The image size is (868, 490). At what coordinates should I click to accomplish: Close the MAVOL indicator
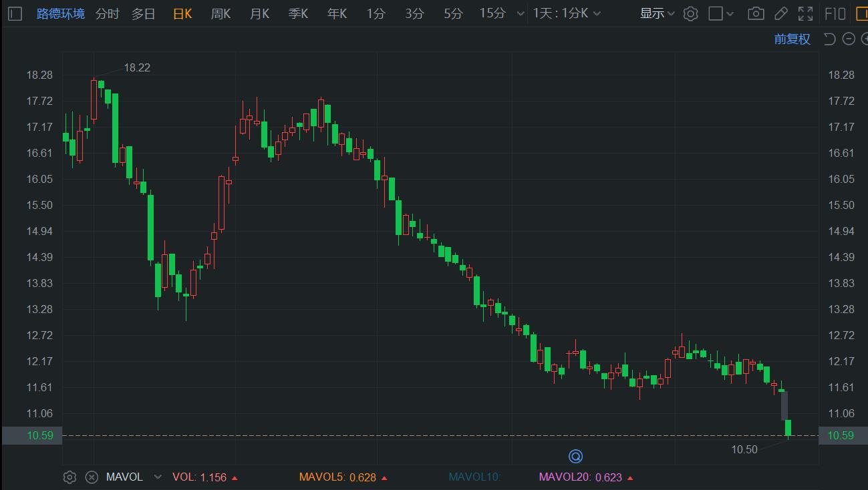coord(92,477)
